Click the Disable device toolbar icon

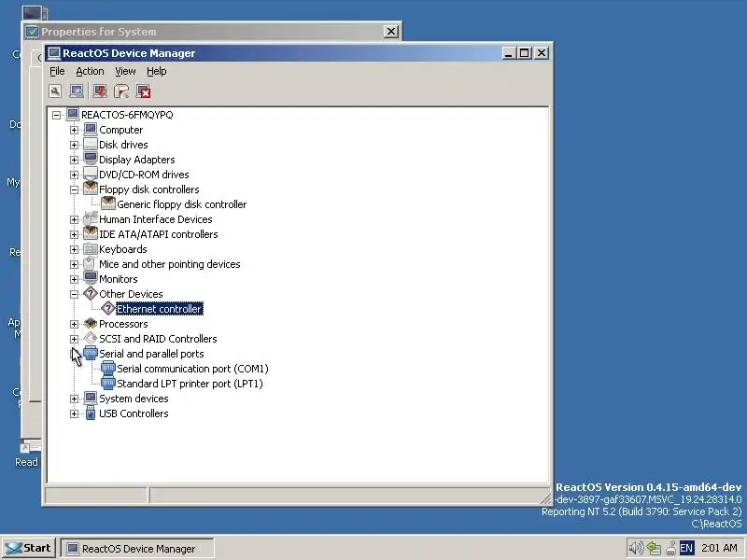[121, 91]
